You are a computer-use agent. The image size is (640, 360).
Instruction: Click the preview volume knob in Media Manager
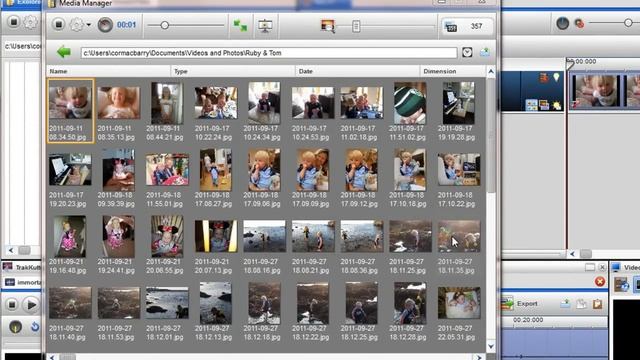tap(105, 25)
